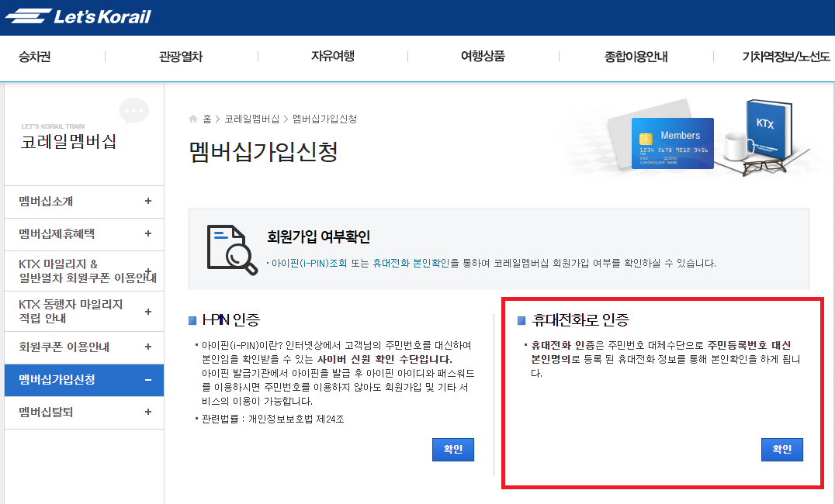Image resolution: width=835 pixels, height=504 pixels.
Task: Click the home icon in the breadcrumb
Action: click(x=193, y=119)
